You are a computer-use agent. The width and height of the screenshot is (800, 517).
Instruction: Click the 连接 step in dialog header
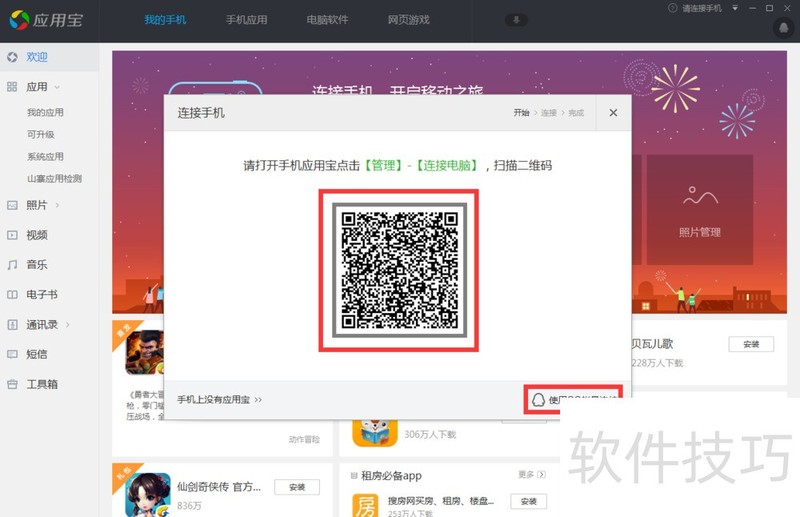[549, 113]
